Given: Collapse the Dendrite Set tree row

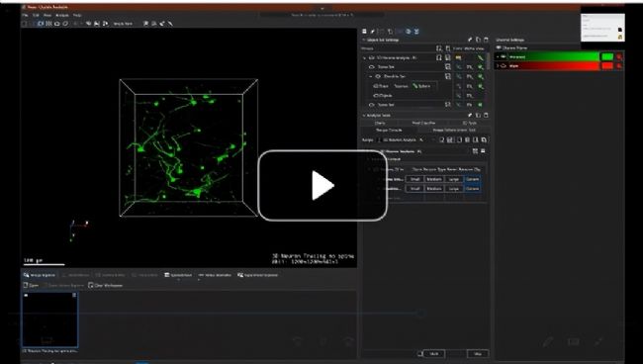Looking at the screenshot, I should coord(371,76).
